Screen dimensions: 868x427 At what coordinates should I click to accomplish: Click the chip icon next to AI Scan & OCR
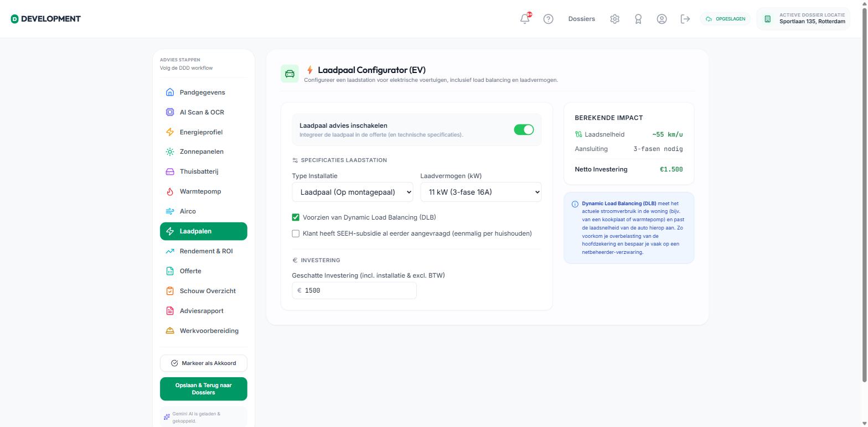[x=170, y=112]
